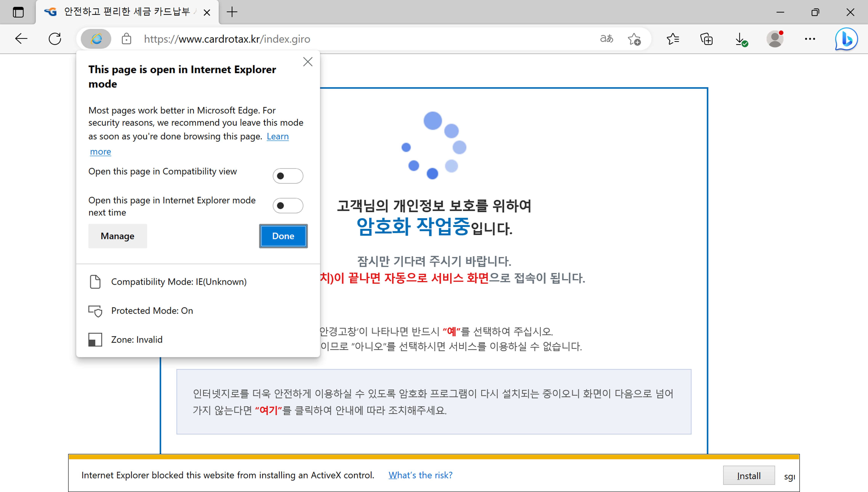Viewport: 868px width, 492px height.
Task: Open the user profile icon
Action: (775, 39)
